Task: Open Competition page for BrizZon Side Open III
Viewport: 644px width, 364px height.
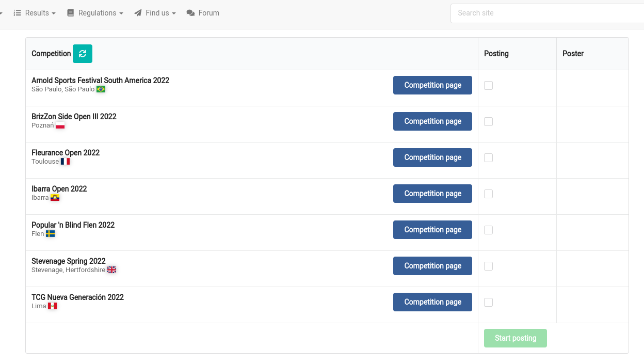Action: (432, 121)
